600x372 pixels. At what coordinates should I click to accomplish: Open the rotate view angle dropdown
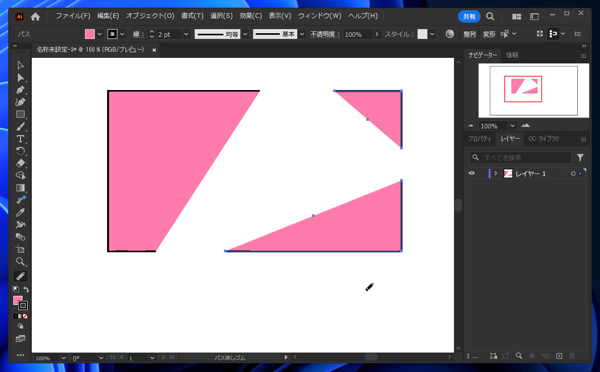(x=101, y=358)
